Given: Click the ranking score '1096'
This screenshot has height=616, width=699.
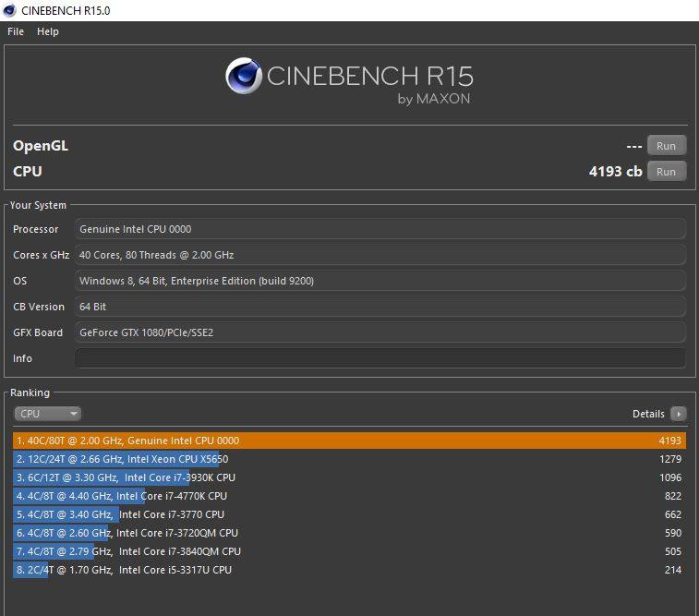Looking at the screenshot, I should coord(670,477).
